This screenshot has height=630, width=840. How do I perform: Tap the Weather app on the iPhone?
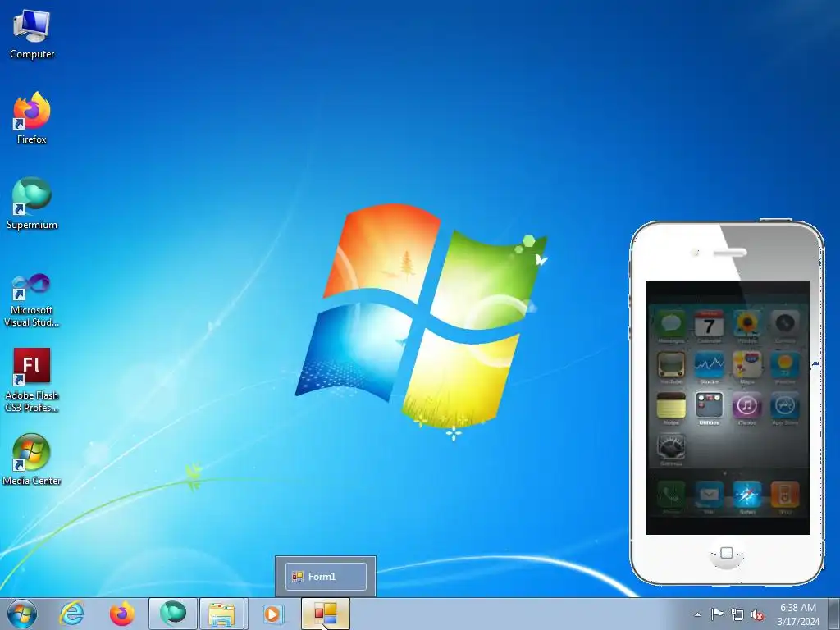point(785,366)
